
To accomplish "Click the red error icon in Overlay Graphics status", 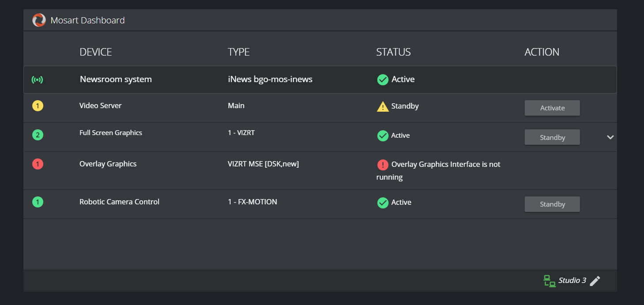I will tap(383, 165).
